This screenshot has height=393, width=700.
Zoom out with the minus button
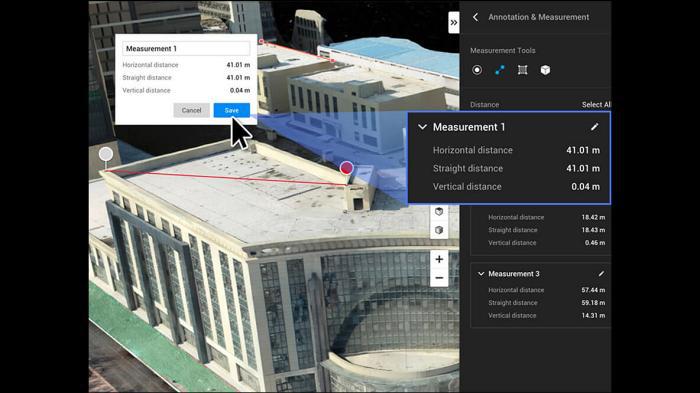(439, 278)
